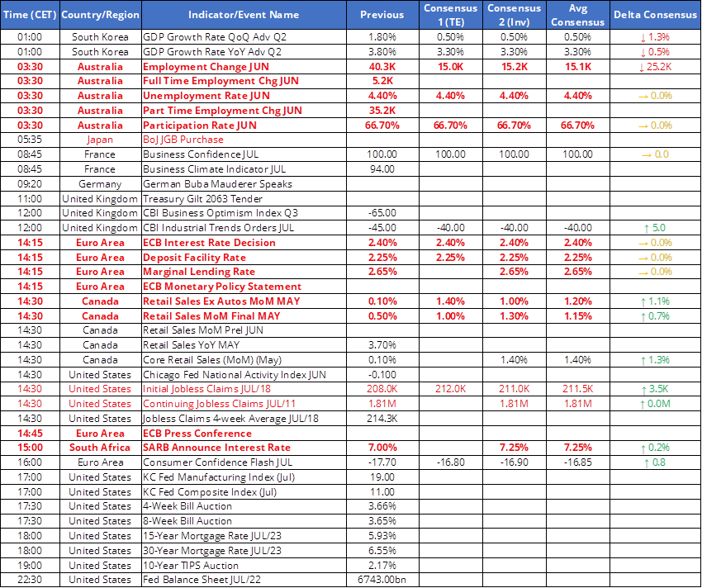Viewport: 702px width, 588px height.
Task: Select the Employment Change JUN cell
Action: pos(244,67)
